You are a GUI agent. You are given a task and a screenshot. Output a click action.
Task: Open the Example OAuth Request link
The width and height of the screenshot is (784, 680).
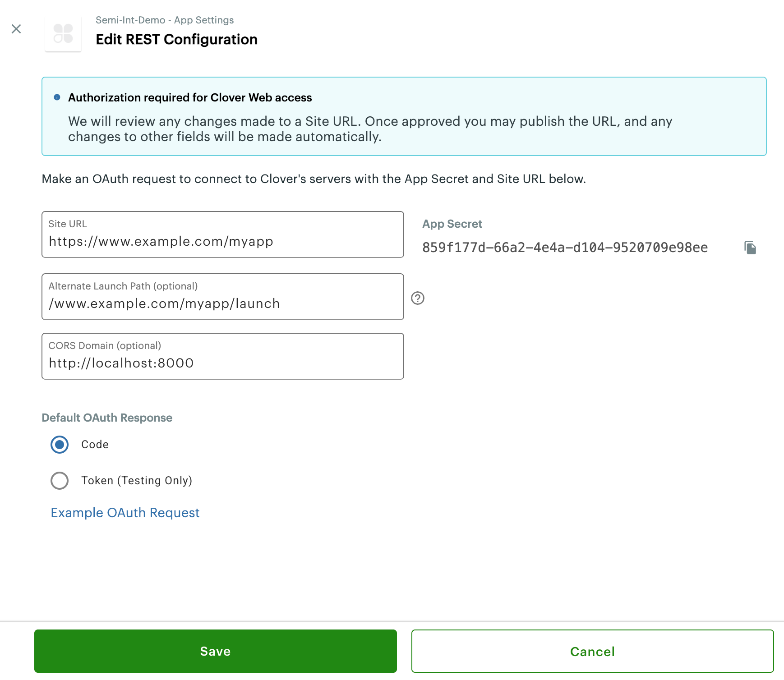(125, 513)
